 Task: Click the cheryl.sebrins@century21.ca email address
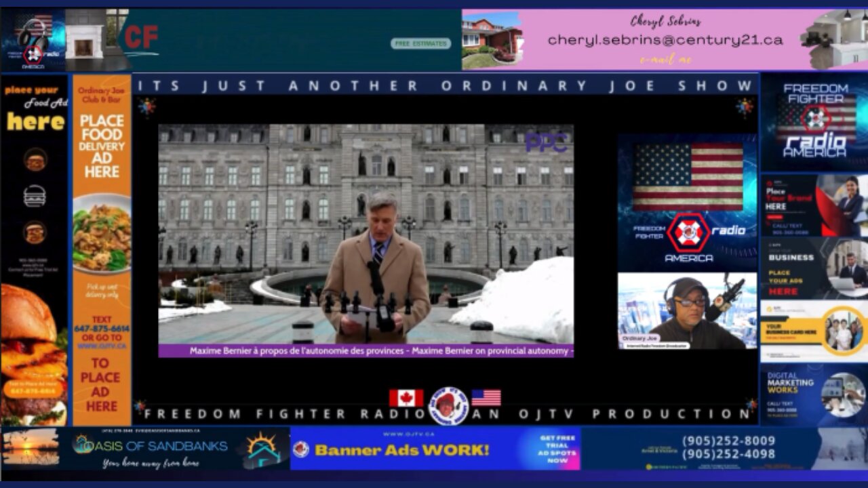[x=665, y=40]
